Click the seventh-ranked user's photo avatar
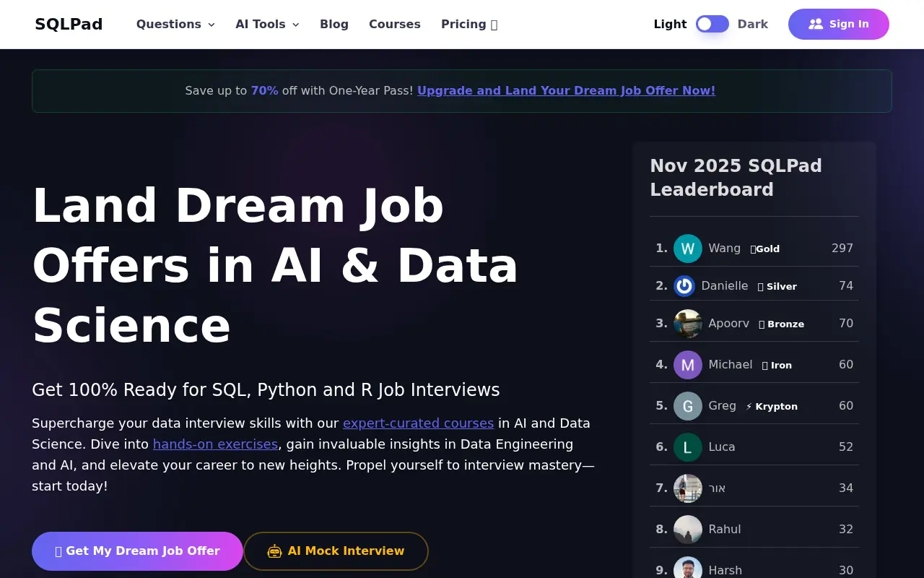 (x=688, y=488)
